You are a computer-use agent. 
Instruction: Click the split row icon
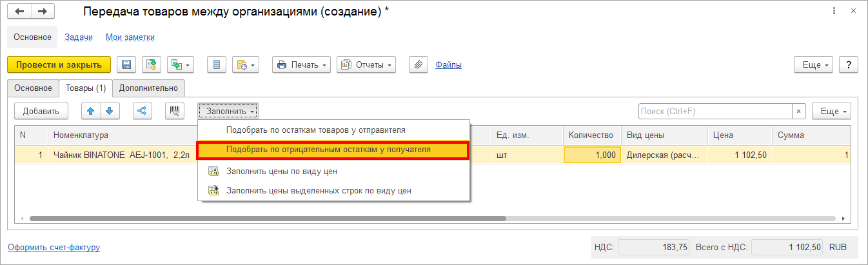pos(142,111)
